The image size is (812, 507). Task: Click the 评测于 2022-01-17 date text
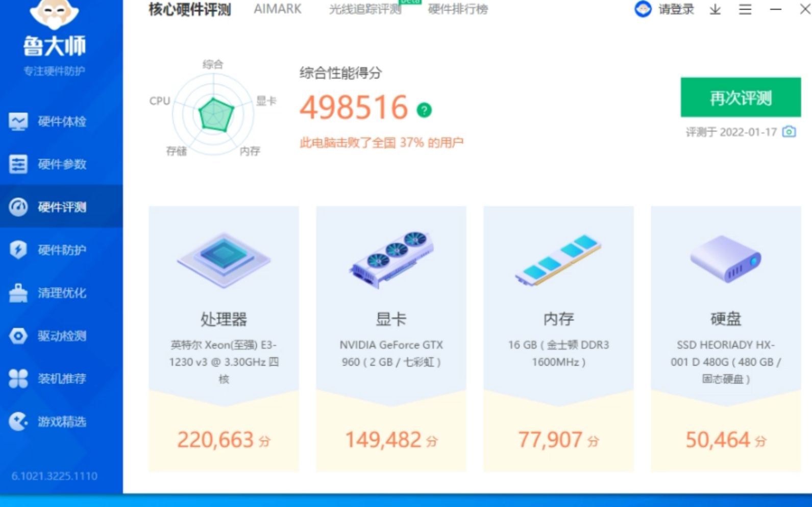coord(731,132)
